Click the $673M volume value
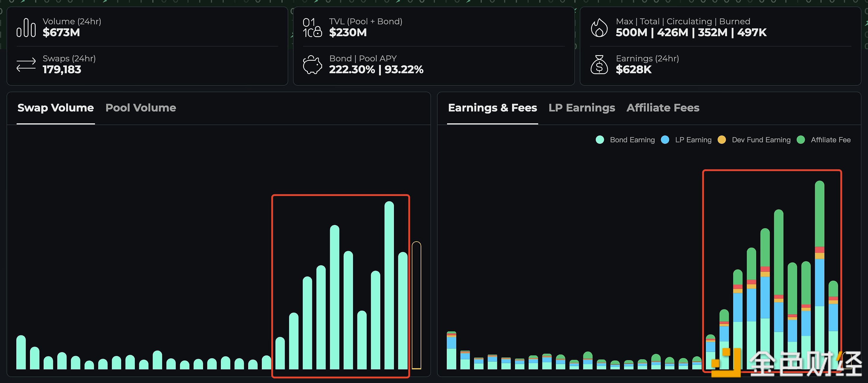868x383 pixels. click(61, 33)
